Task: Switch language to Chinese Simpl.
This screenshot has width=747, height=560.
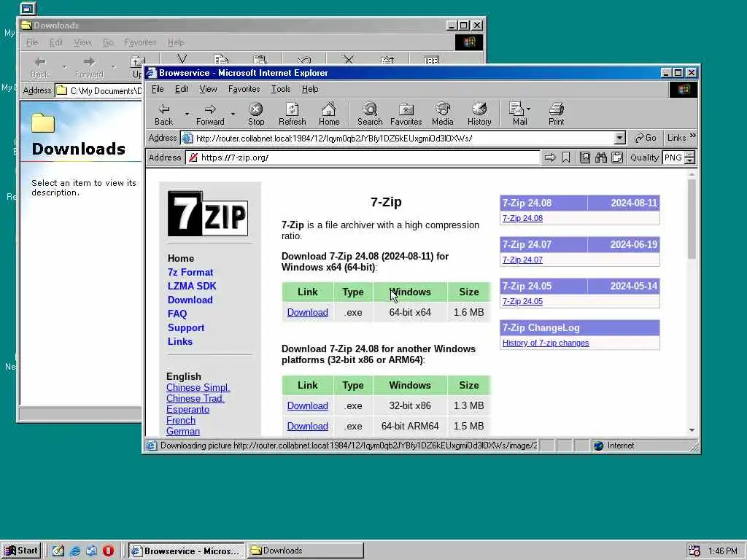Action: [198, 388]
